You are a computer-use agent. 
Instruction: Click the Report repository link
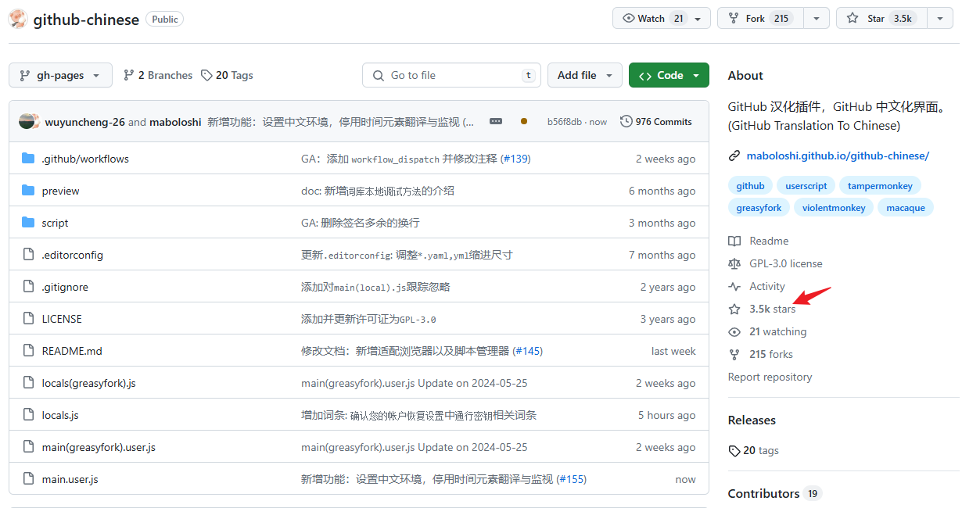coord(770,377)
